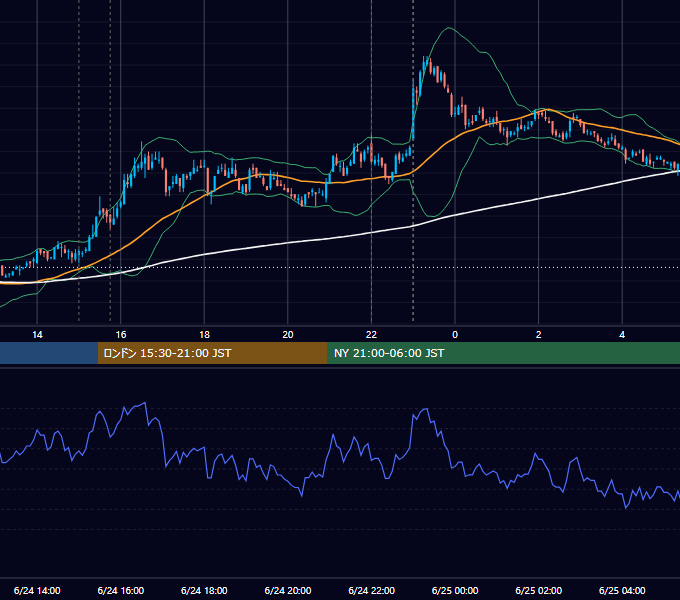
Task: Click the upper Bollinger band peak above the spike
Action: pos(449,28)
